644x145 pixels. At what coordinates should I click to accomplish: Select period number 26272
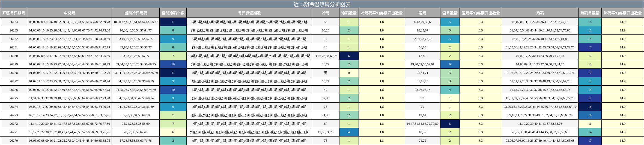pos(14,124)
